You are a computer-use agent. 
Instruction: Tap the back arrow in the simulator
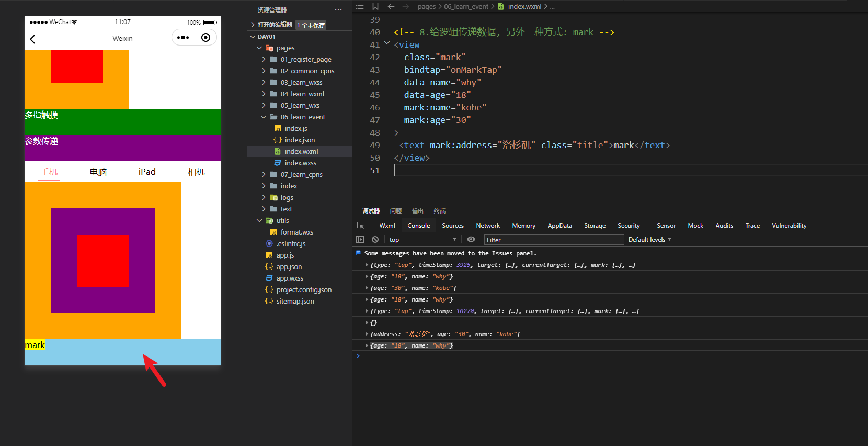(x=32, y=39)
